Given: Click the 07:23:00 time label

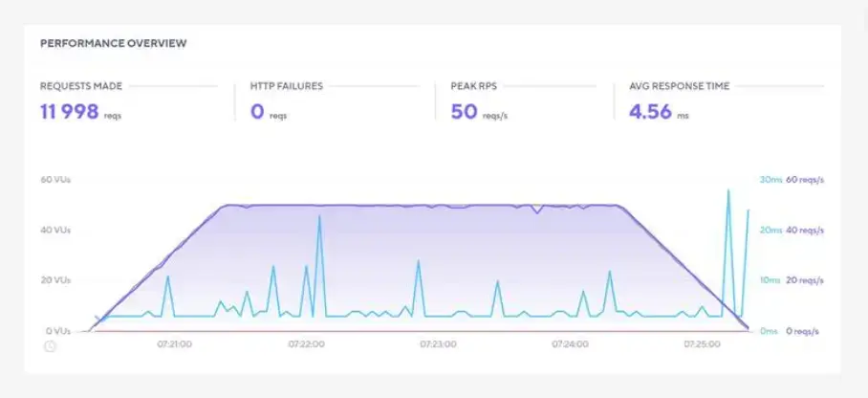Looking at the screenshot, I should coord(438,344).
